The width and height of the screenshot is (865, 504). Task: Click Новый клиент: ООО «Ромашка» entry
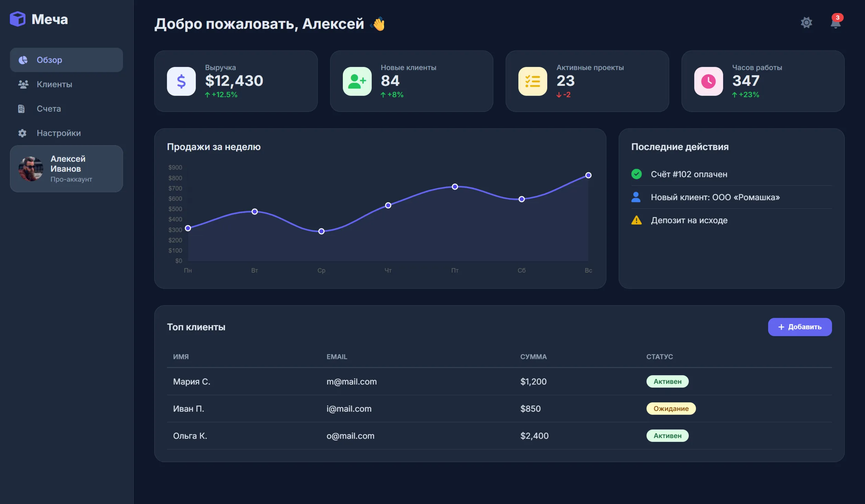[731, 197]
